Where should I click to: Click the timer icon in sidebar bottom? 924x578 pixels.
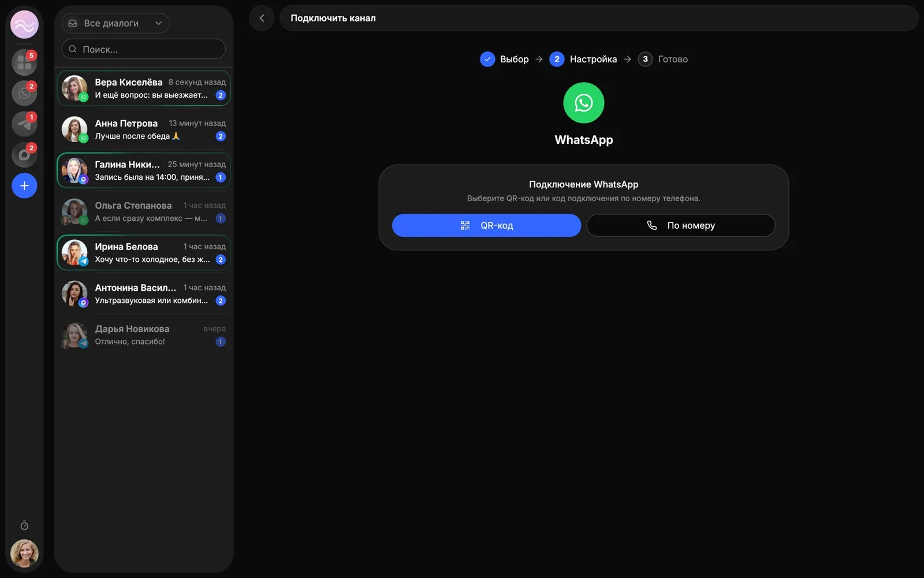pos(24,525)
